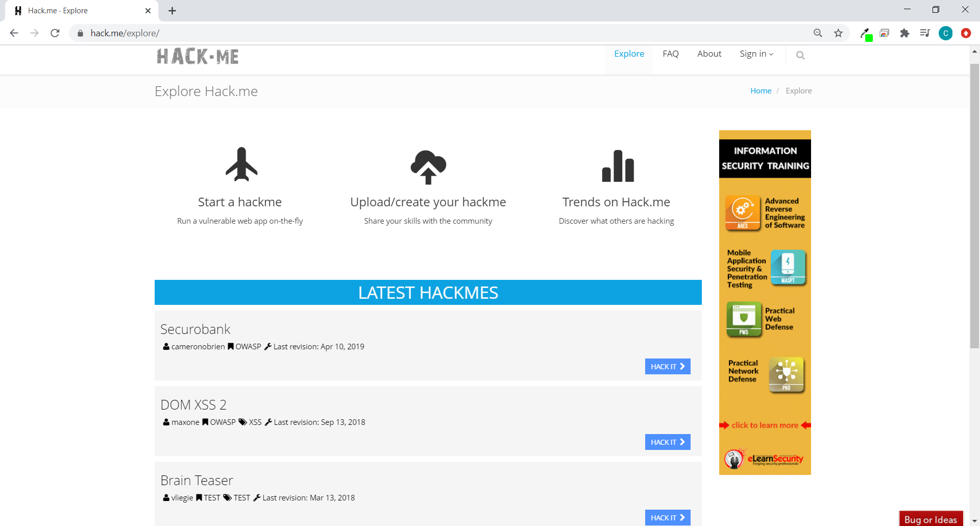The image size is (980, 526).
Task: Click the browser extensions puzzle icon
Action: point(904,33)
